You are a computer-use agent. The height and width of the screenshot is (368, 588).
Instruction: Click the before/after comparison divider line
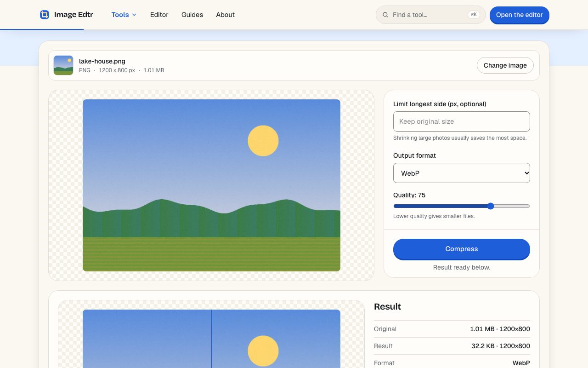212,339
